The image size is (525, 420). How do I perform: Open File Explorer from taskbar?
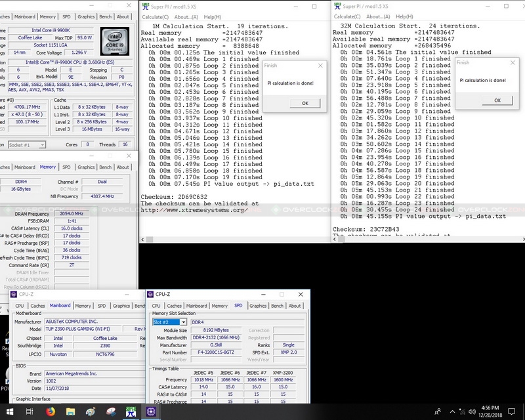(70, 411)
